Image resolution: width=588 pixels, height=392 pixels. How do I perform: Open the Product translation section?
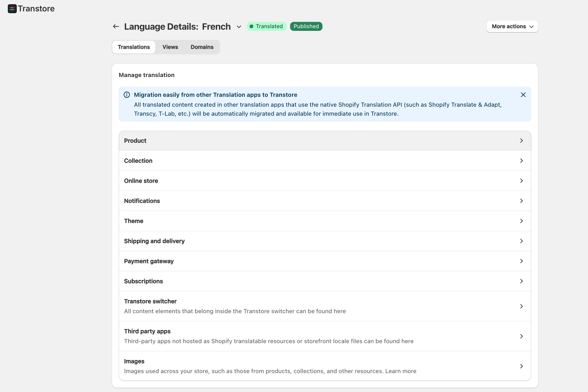coord(325,141)
